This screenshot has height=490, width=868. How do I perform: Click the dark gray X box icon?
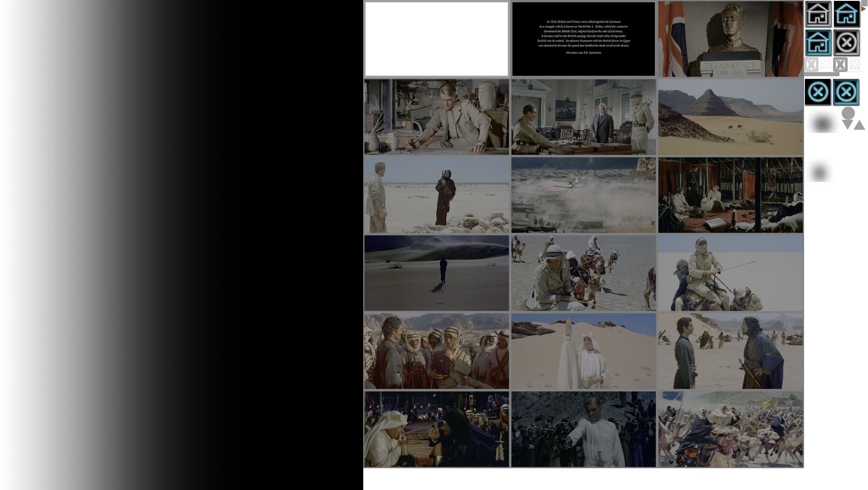click(x=840, y=65)
